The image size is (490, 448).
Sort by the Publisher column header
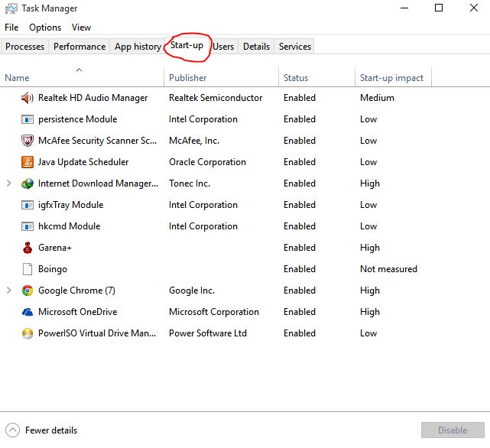pyautogui.click(x=221, y=77)
